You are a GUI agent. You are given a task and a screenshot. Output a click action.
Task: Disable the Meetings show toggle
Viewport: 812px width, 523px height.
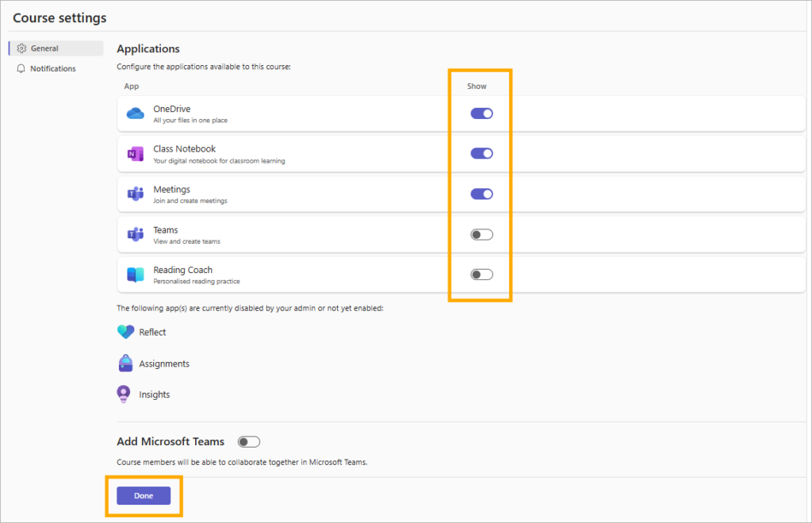click(x=481, y=194)
